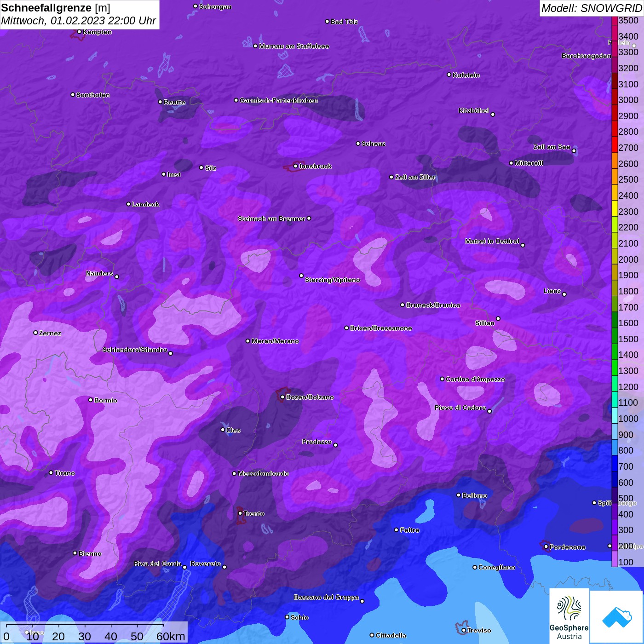Image resolution: width=644 pixels, height=644 pixels.
Task: Select the 100 m violet legend swatch
Action: point(615,559)
